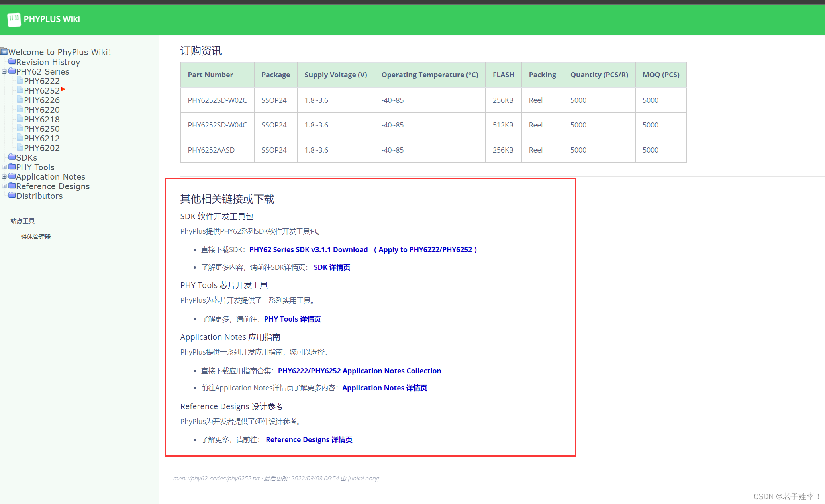Collapse the PHY62 Series tree node

(4, 72)
